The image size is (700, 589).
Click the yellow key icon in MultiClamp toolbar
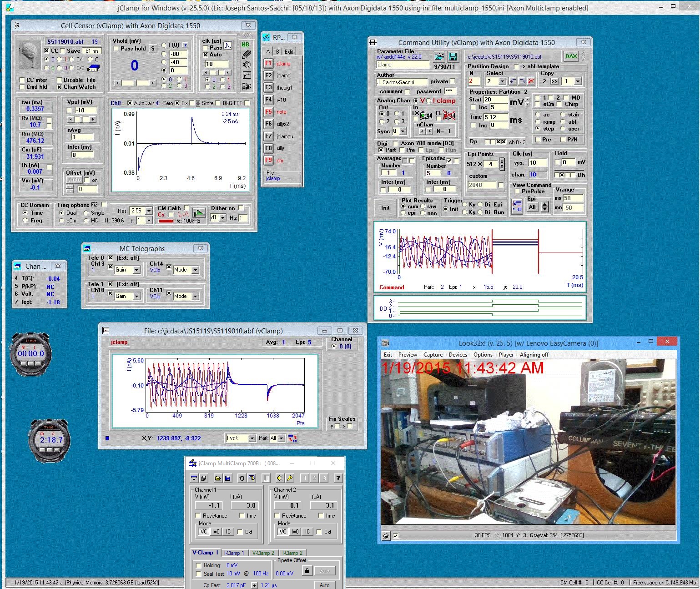pos(290,478)
